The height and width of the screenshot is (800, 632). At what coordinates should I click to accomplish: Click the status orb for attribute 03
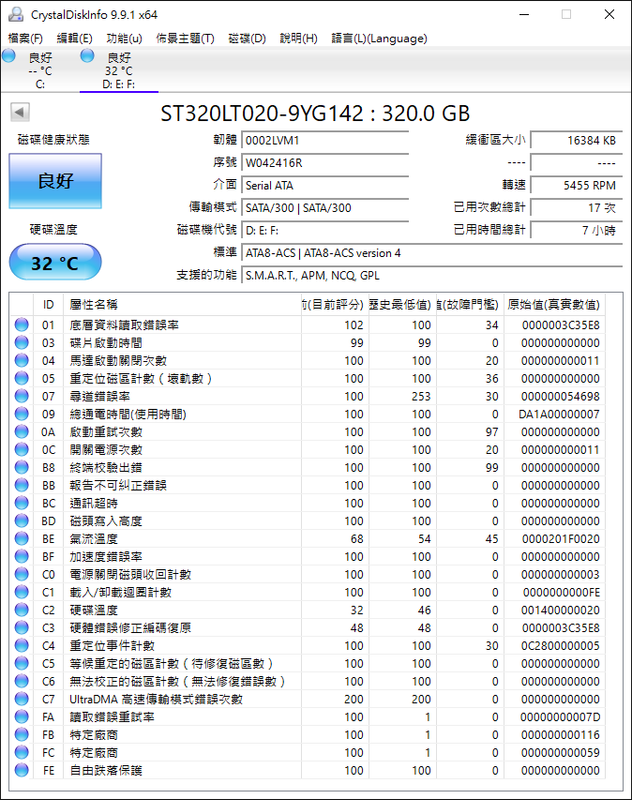click(22, 342)
